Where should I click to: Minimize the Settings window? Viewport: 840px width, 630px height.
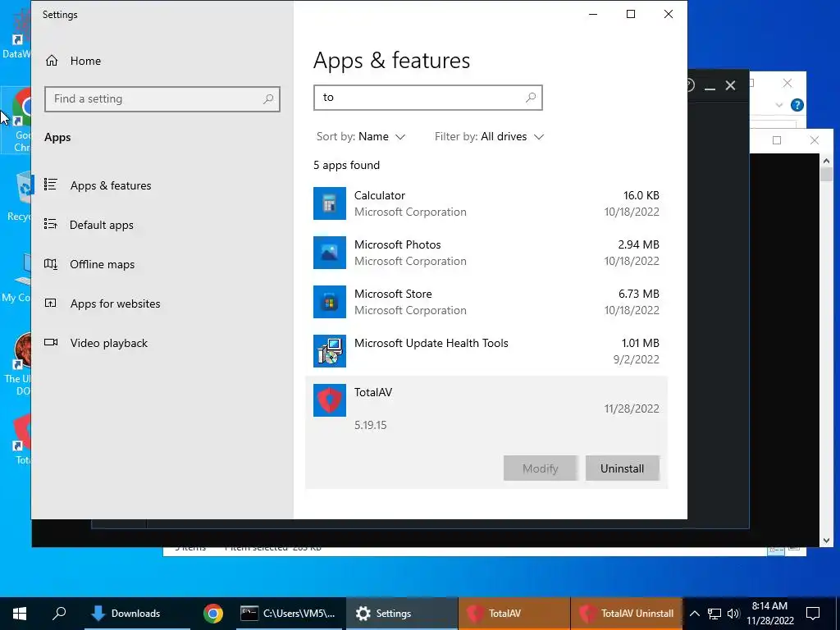point(593,15)
